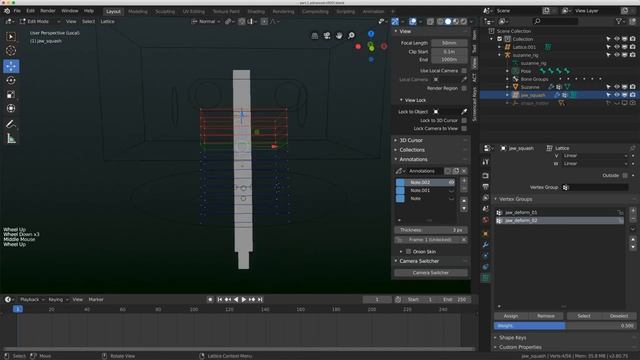Click the zoom view magnifier icon
The height and width of the screenshot is (360, 640).
[x=351, y=36]
